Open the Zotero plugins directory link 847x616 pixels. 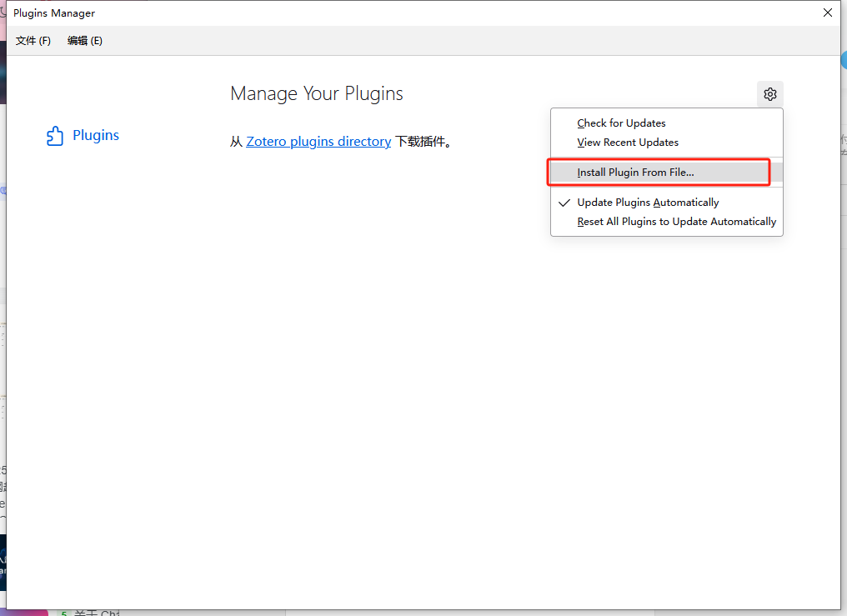[318, 142]
